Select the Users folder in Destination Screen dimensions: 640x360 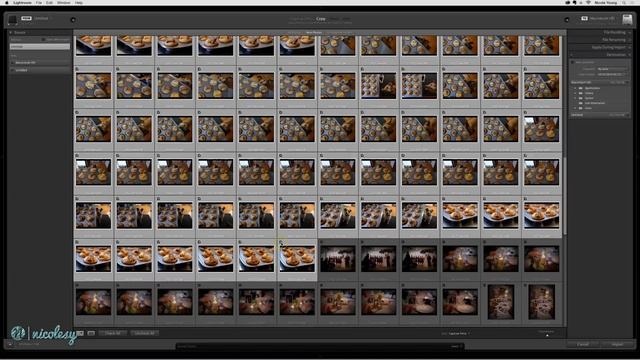point(588,108)
